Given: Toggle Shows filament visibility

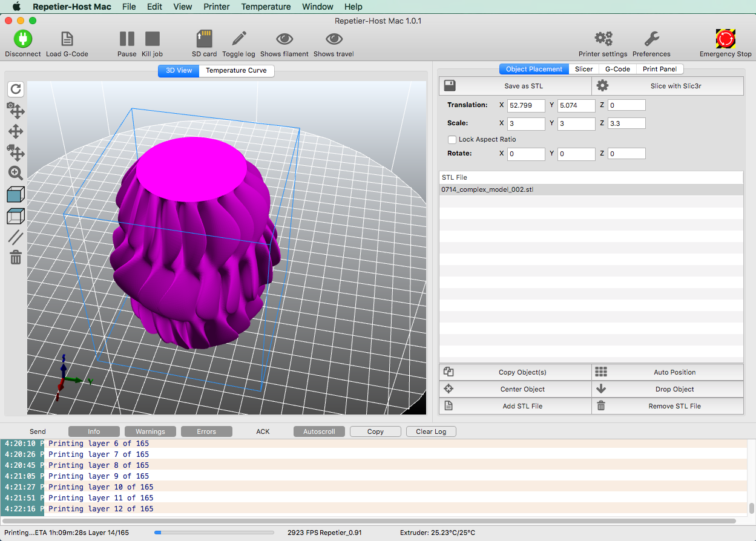Looking at the screenshot, I should [284, 39].
